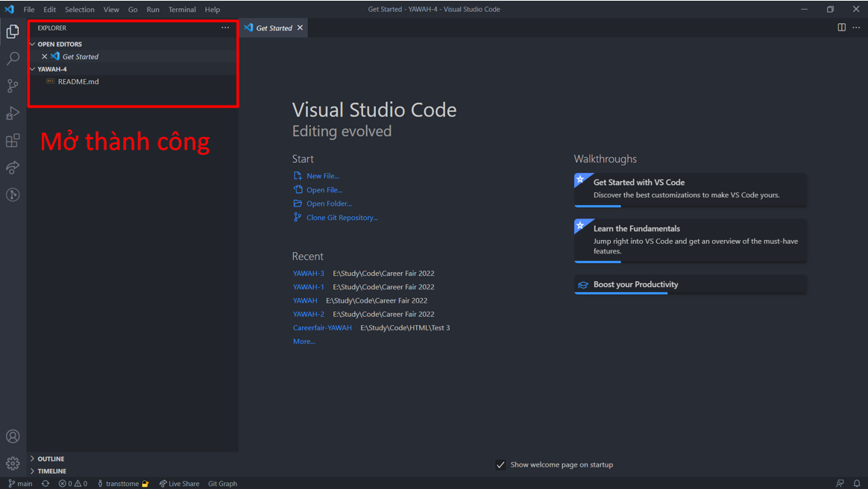Restore down the VS Code window

pos(831,10)
